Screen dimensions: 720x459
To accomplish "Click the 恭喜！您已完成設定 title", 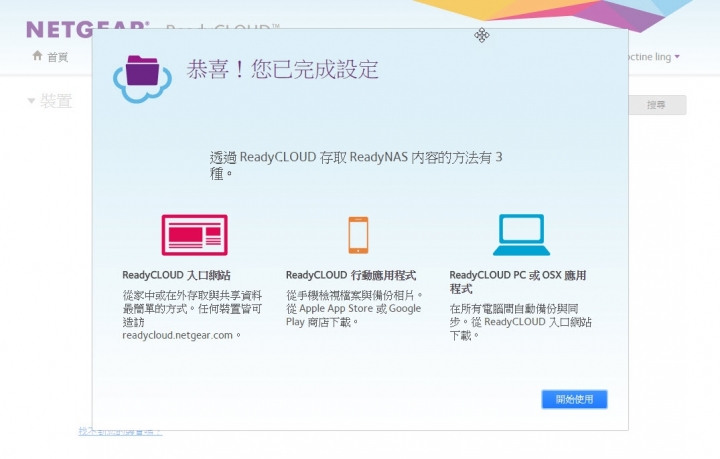I will [282, 70].
